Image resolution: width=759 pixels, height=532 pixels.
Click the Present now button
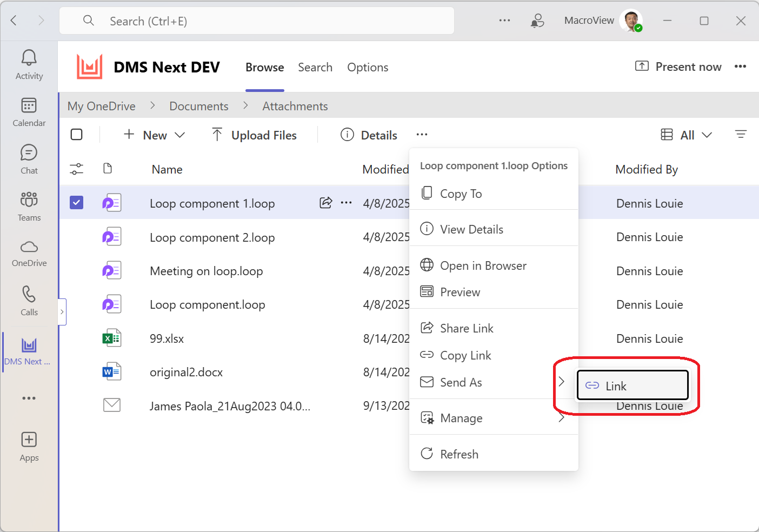678,66
